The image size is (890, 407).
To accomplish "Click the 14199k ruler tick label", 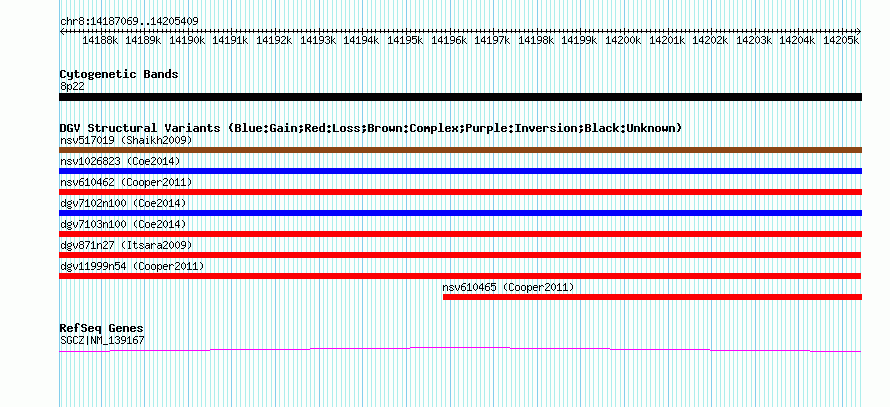I will click(x=580, y=40).
